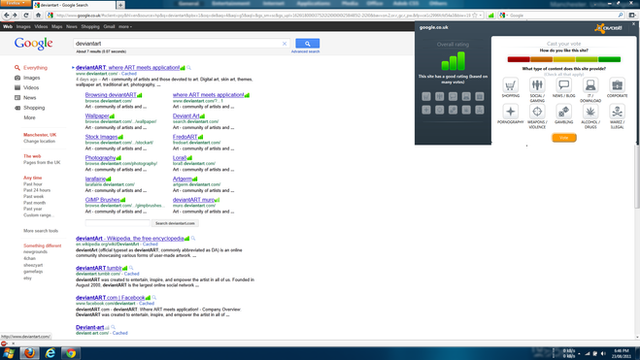Click the Videos film icon in sidebar

(x=17, y=87)
